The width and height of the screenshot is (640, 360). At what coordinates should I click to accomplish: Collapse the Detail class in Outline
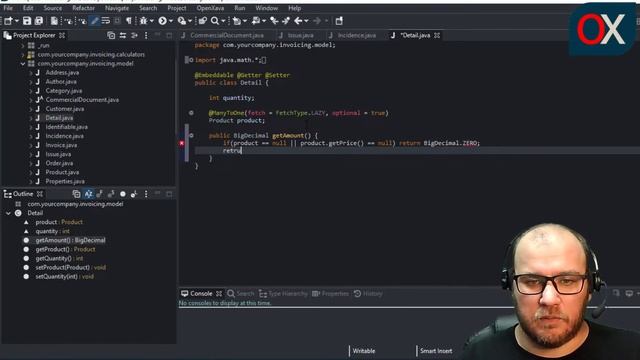[8, 213]
